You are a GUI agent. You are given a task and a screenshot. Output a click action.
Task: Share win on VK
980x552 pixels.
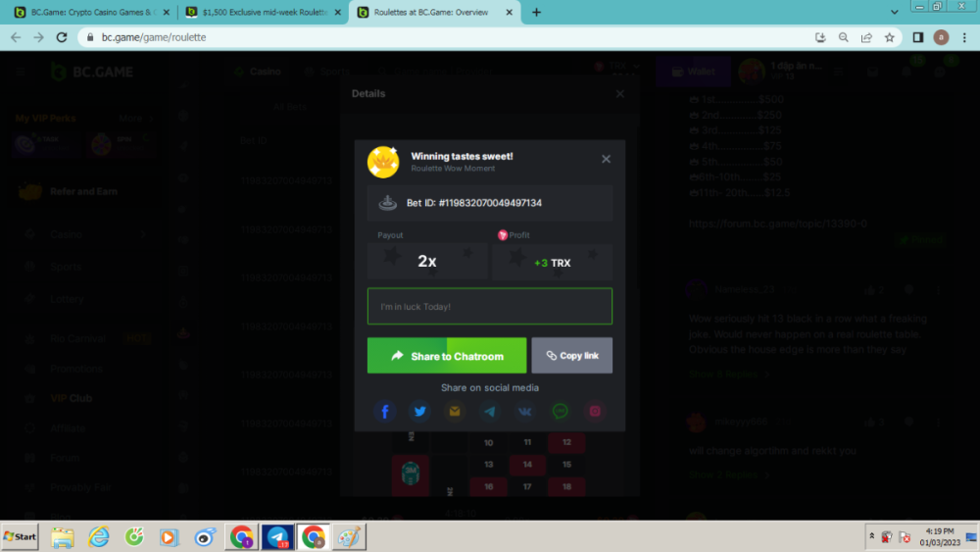[525, 412]
